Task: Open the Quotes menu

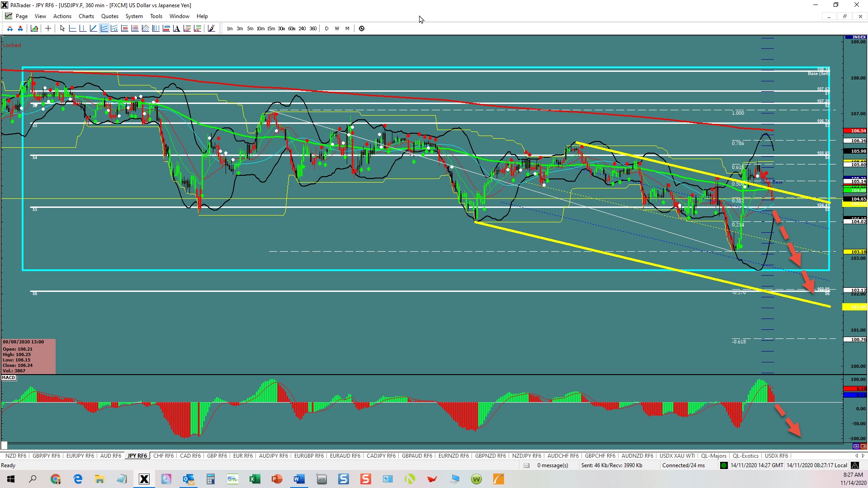Action: point(109,16)
